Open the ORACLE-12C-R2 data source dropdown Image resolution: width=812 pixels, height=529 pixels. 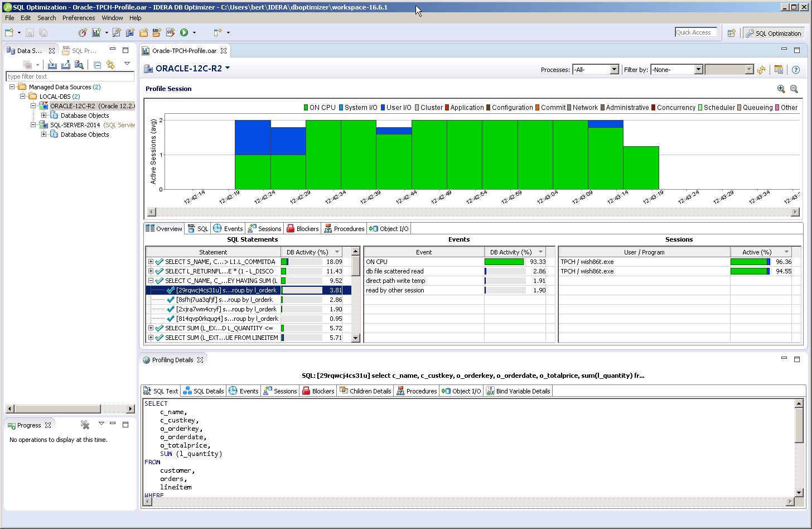(x=228, y=68)
